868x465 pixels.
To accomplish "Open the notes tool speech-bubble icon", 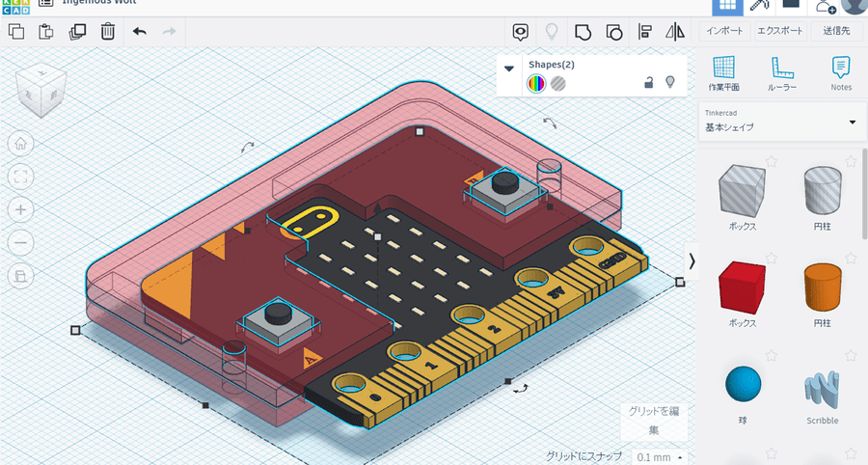I will click(x=520, y=32).
